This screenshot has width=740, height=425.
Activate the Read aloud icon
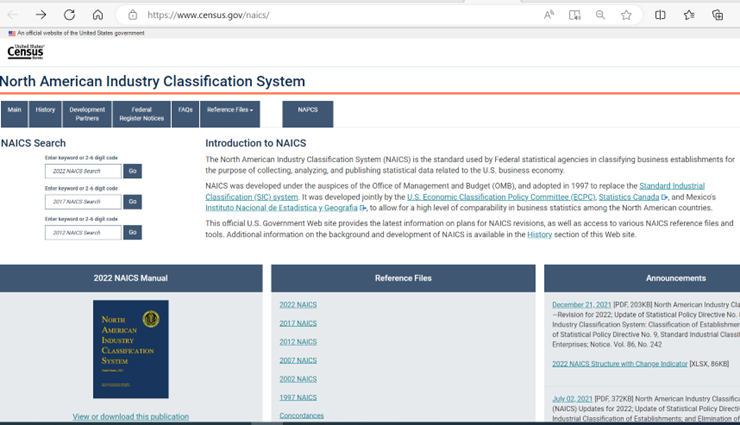tap(548, 15)
